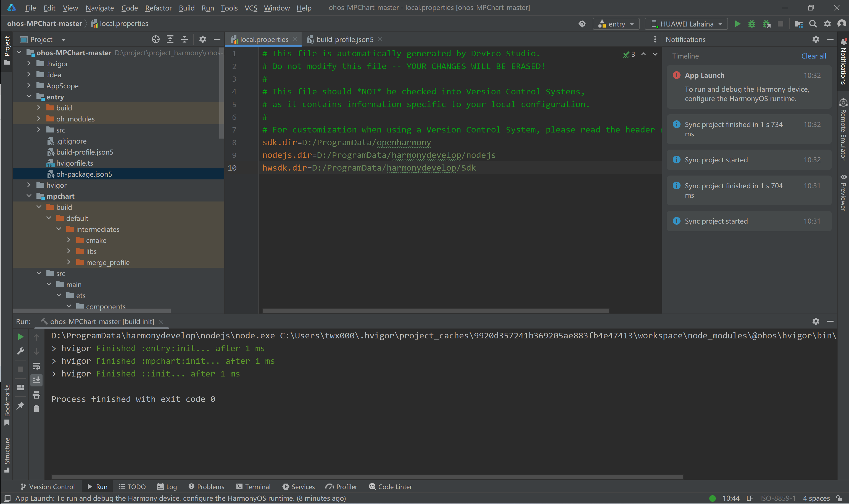Viewport: 849px width, 504px height.
Task: Open the Problems tool window
Action: click(x=206, y=487)
